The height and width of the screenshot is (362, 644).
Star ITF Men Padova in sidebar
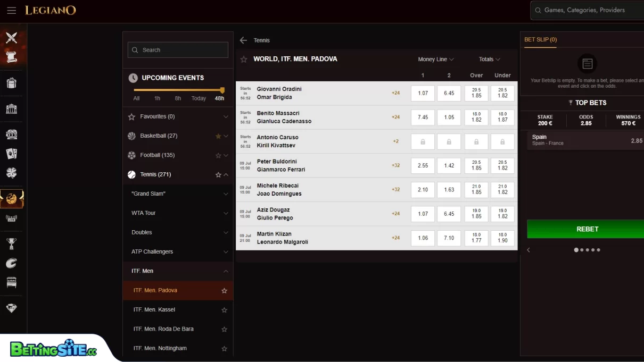224,291
